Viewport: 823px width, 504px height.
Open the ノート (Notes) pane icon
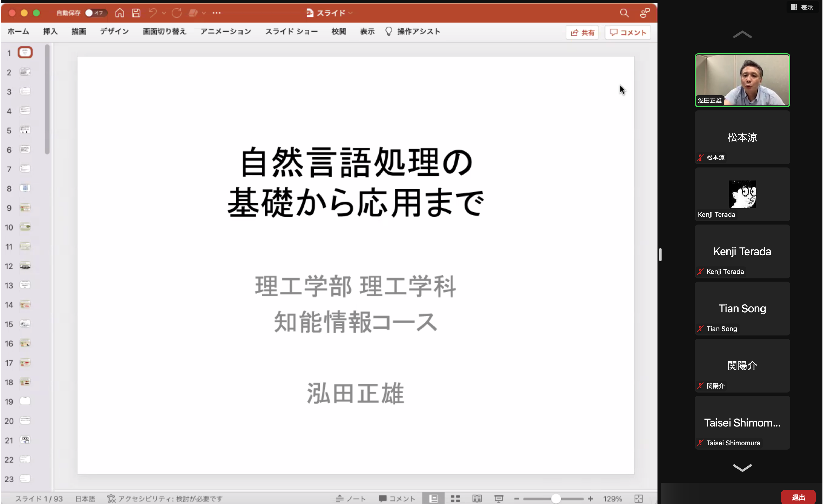(x=351, y=498)
